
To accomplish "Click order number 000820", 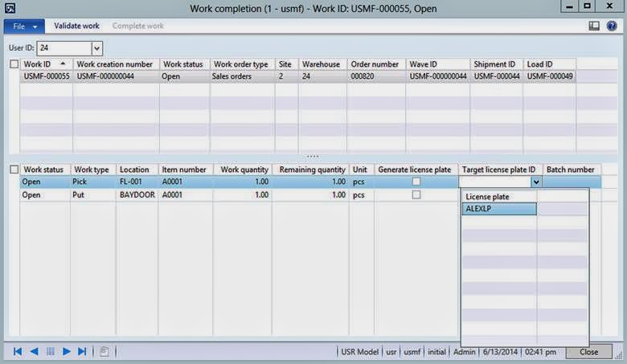I will (376, 76).
